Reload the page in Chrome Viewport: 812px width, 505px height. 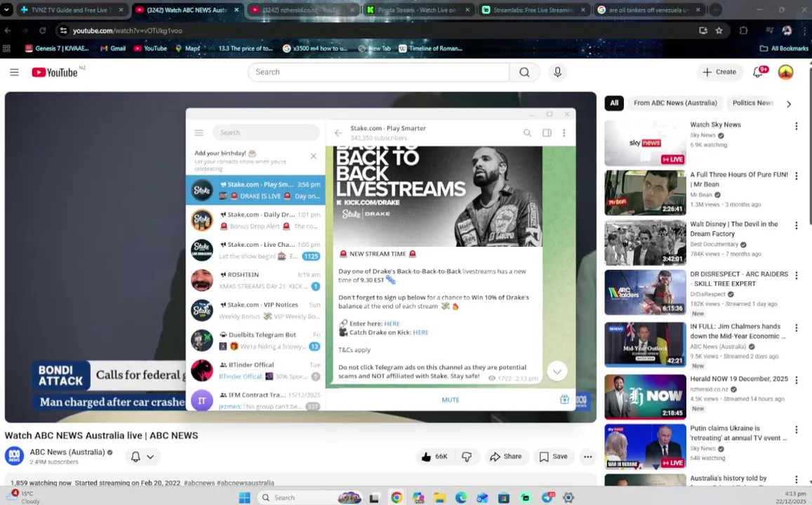click(43, 31)
